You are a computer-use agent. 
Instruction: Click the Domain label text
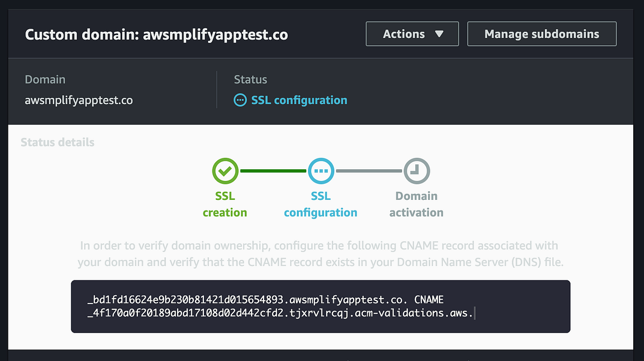45,79
